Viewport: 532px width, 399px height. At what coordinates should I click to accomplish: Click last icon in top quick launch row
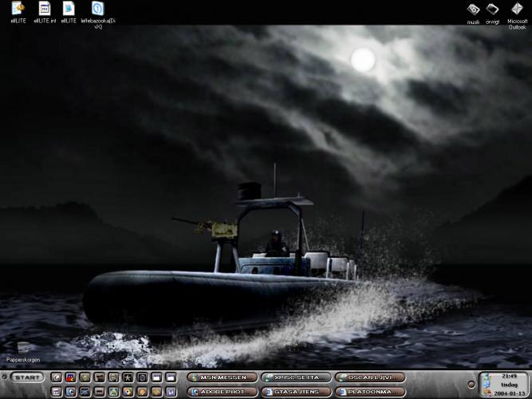click(x=171, y=377)
